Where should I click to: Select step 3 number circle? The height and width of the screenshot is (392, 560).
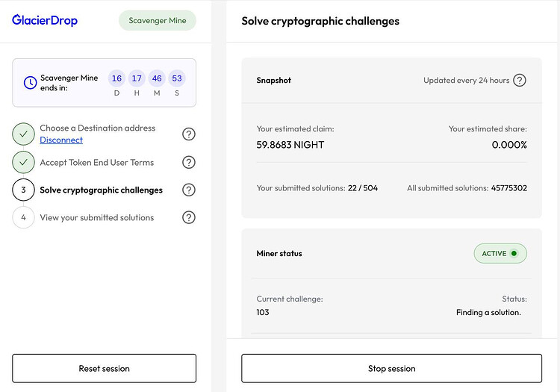23,190
